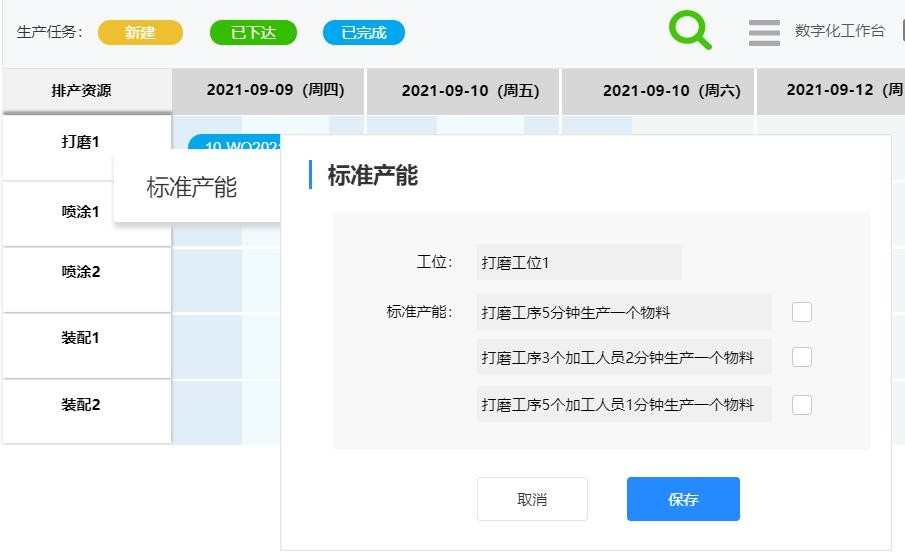Select the 喷涂2 resource row
The height and width of the screenshot is (552, 905).
click(x=80, y=272)
